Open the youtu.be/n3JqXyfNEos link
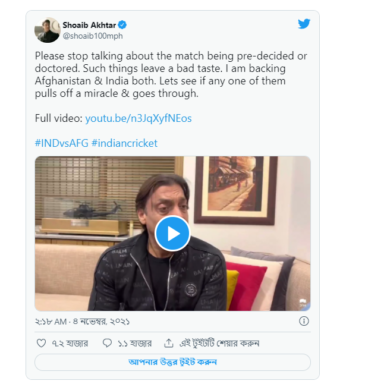Viewport: 384px width, 384px height. [138, 118]
